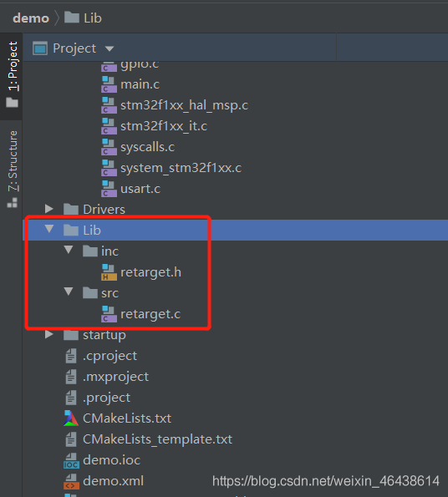
Task: Select syscalls.c file name
Action: (147, 147)
